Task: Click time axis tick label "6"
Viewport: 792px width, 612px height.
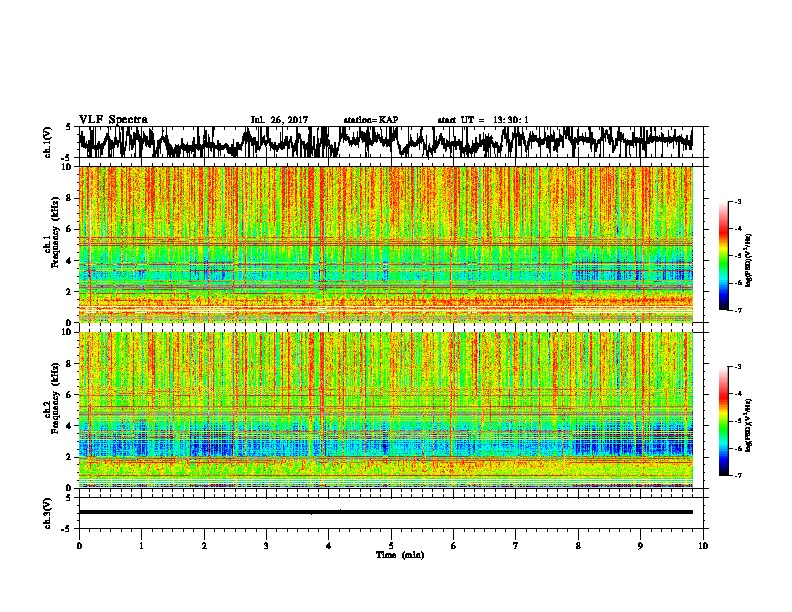Action: point(454,546)
